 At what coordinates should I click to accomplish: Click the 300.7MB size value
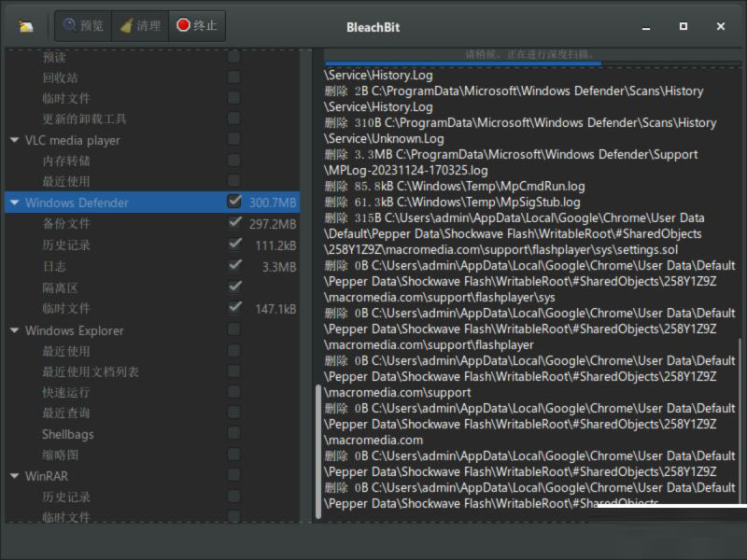click(x=273, y=203)
